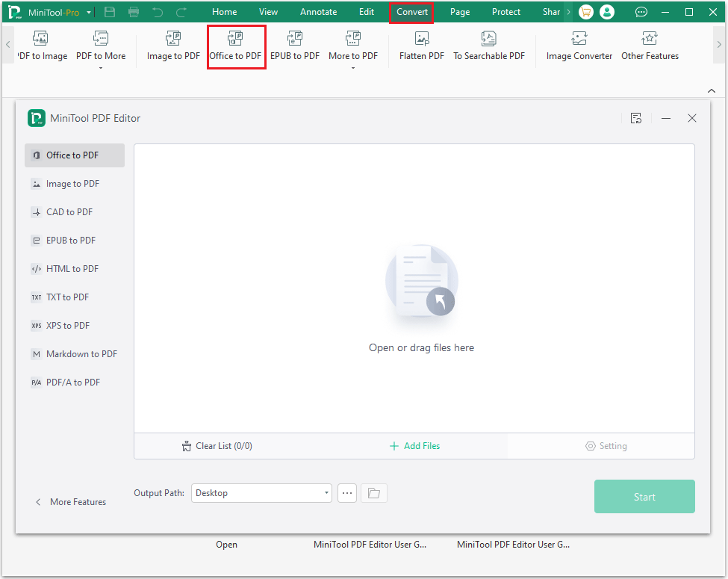Open second MiniTool PDF Editor User Guide file

point(513,545)
